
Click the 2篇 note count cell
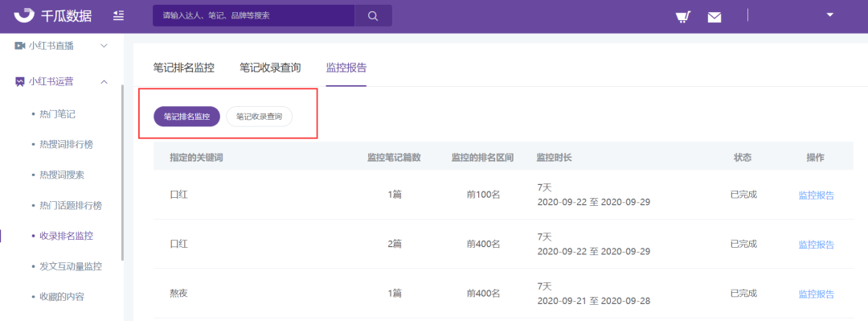click(x=394, y=245)
